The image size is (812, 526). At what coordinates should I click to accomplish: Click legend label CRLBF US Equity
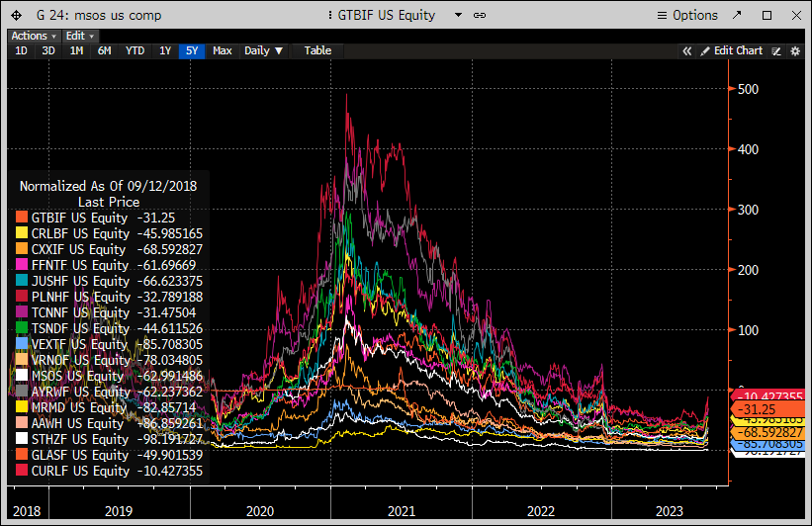click(80, 234)
